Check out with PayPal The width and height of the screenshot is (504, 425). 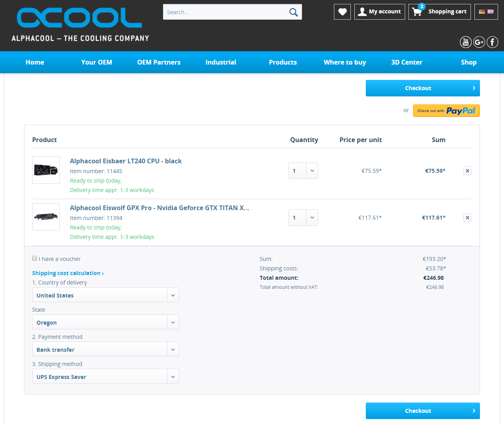click(x=446, y=111)
